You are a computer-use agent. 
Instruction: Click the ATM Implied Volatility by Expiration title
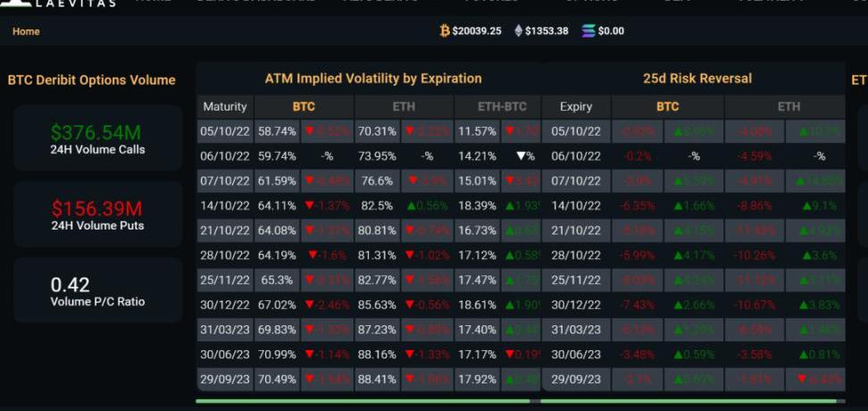coord(372,79)
